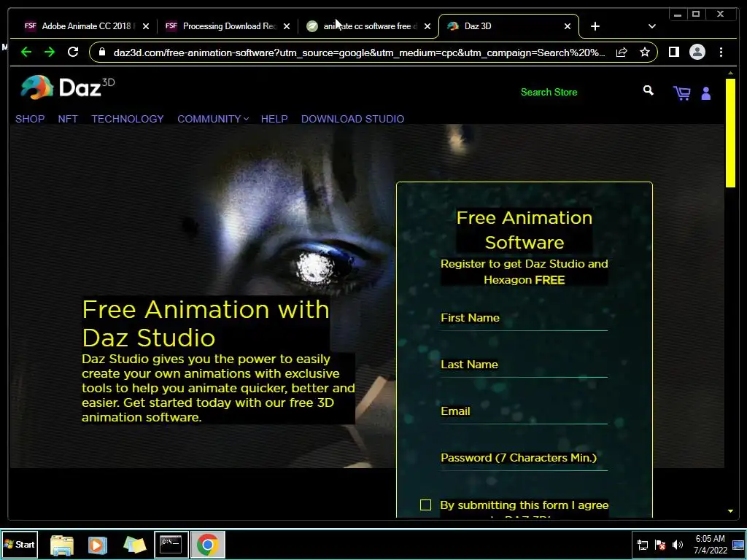Click the browser forward arrow
This screenshot has height=560, width=747.
coord(50,52)
